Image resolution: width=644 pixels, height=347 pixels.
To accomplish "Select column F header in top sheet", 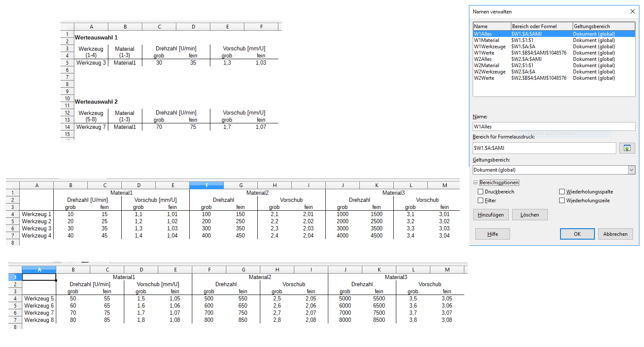I will click(x=261, y=26).
